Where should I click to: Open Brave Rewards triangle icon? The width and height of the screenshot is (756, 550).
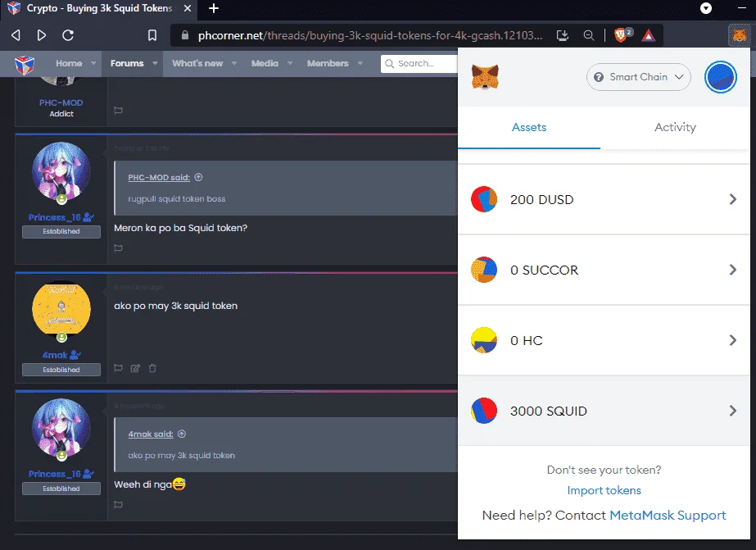649,35
